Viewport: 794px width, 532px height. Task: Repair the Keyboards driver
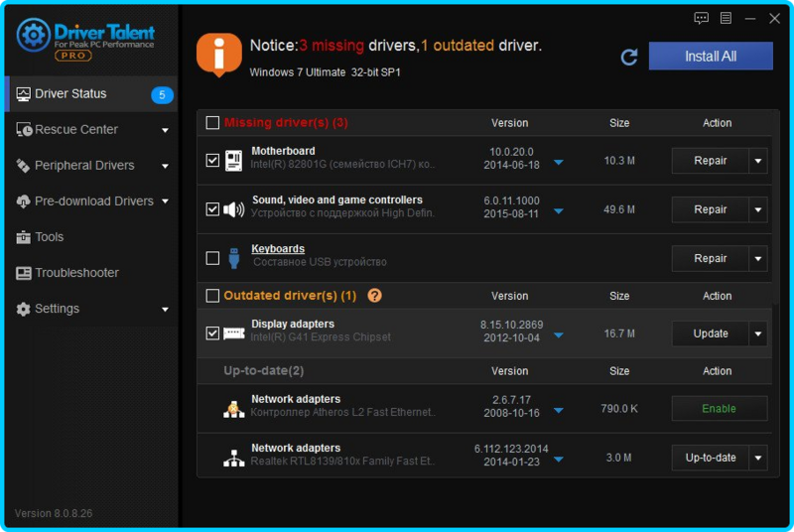click(x=710, y=259)
